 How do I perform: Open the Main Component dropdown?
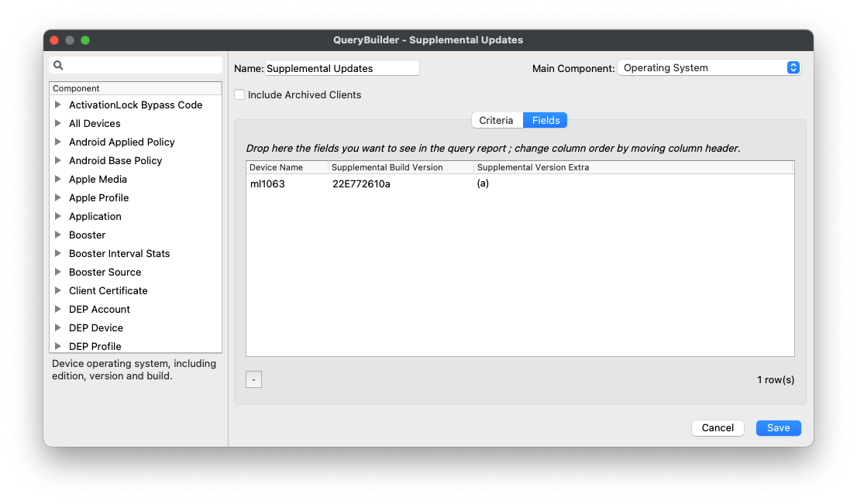click(709, 67)
